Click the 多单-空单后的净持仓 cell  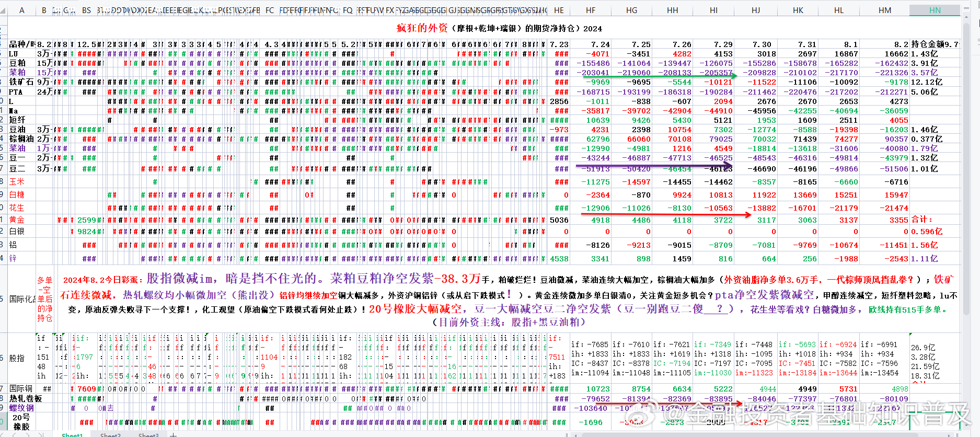[x=45, y=299]
